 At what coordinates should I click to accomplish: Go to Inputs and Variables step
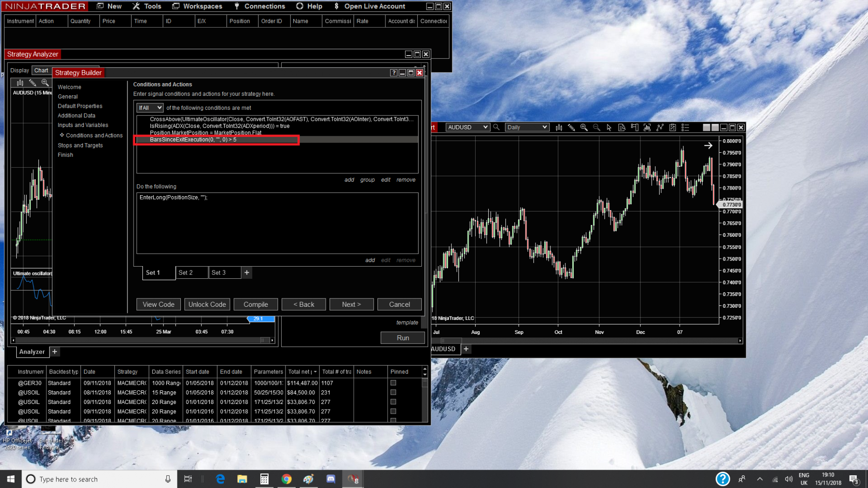83,125
